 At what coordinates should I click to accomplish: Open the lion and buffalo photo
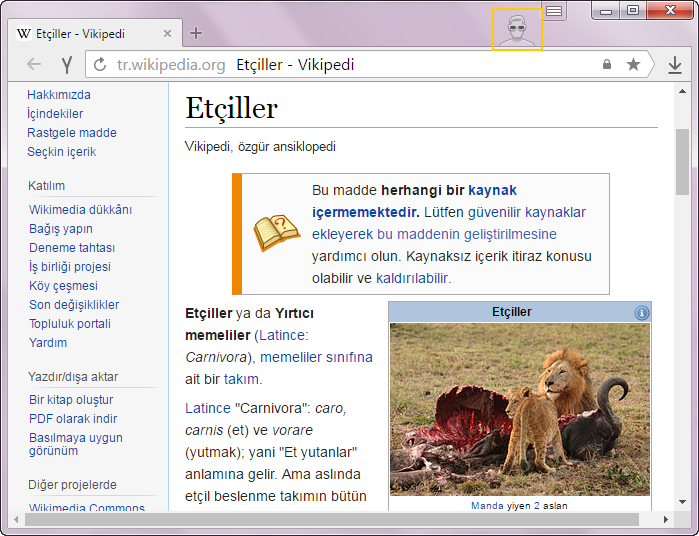pos(520,409)
